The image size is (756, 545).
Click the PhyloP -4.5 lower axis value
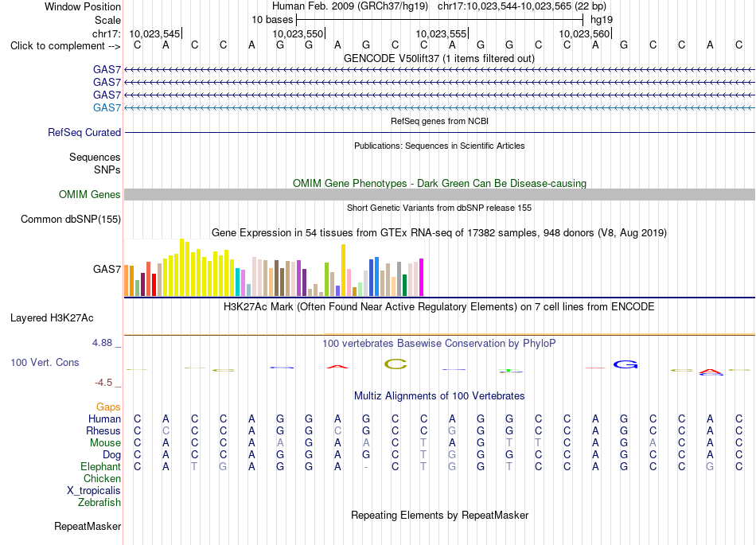103,383
